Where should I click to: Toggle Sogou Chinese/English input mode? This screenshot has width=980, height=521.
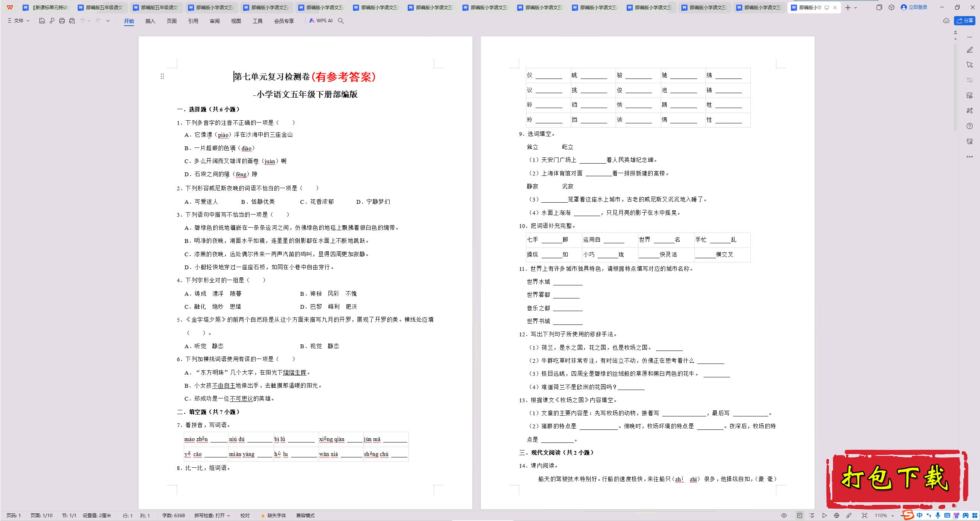point(920,516)
